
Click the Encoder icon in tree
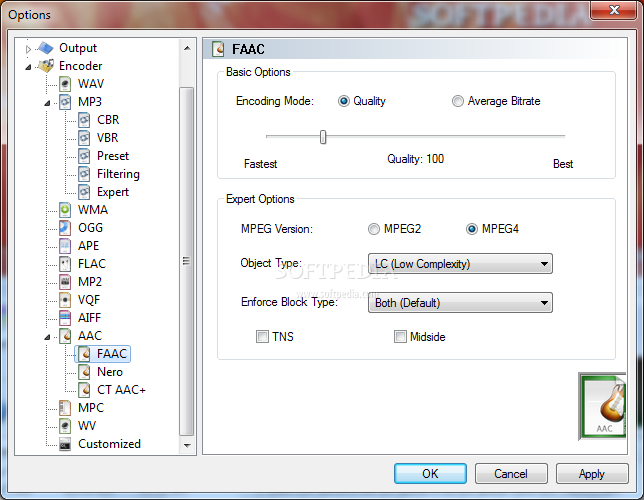click(x=46, y=66)
